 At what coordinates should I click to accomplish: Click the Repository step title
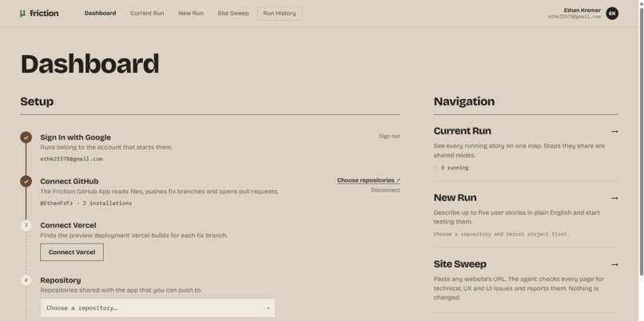(x=61, y=280)
